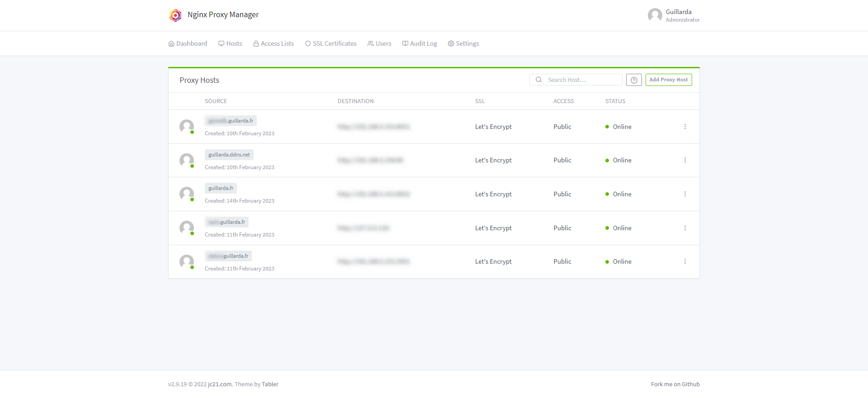Open the jc21.com footer link
This screenshot has width=868, height=398.
(220, 384)
